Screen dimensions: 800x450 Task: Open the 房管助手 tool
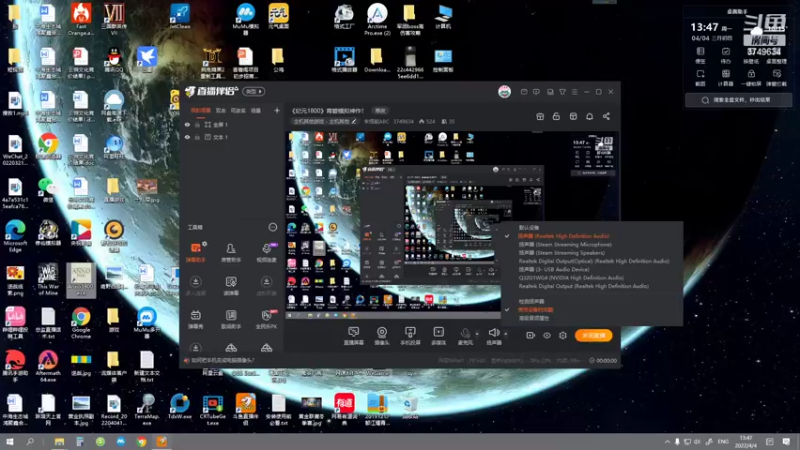pos(231,253)
